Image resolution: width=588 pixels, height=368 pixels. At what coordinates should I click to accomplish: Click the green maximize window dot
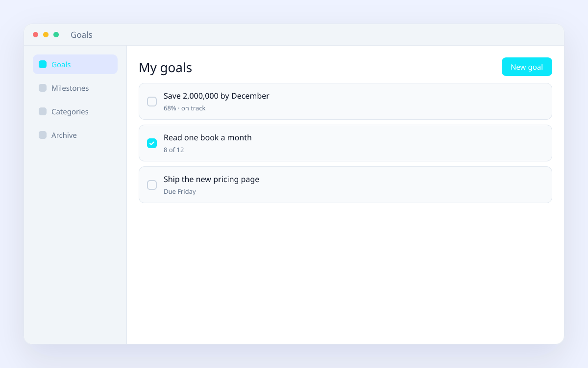click(x=56, y=35)
